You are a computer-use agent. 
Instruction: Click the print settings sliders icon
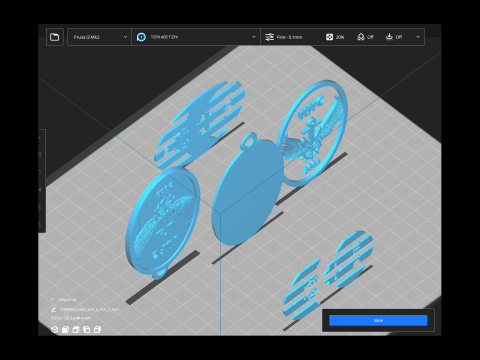click(269, 37)
